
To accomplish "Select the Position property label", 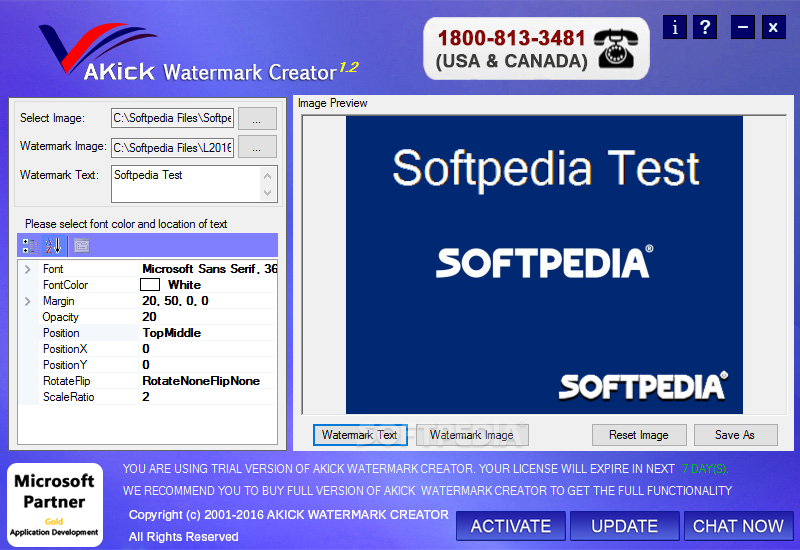I will [x=61, y=333].
